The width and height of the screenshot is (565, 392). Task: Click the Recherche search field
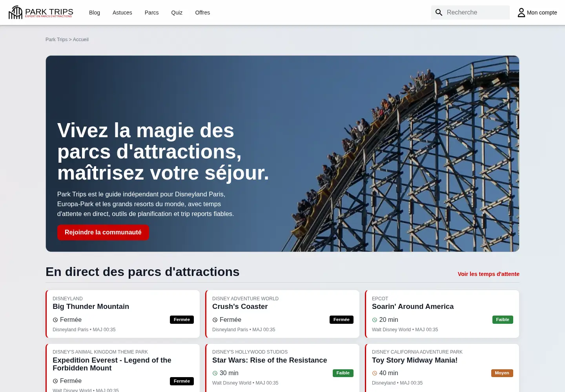click(x=470, y=13)
